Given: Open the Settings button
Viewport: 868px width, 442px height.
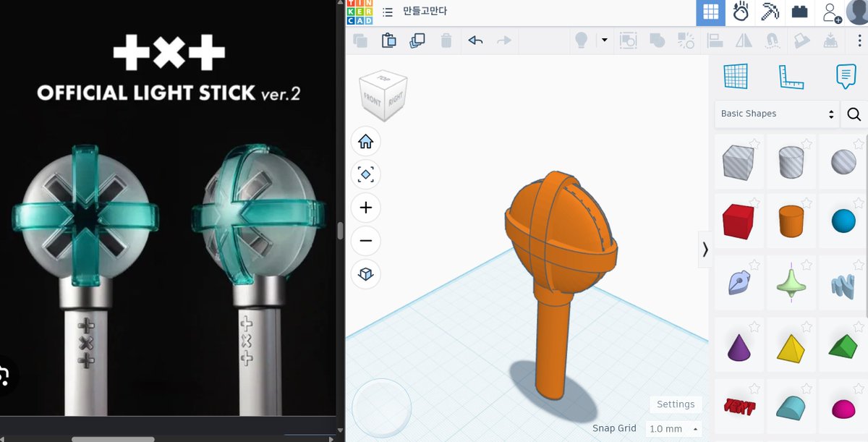Looking at the screenshot, I should coord(676,404).
